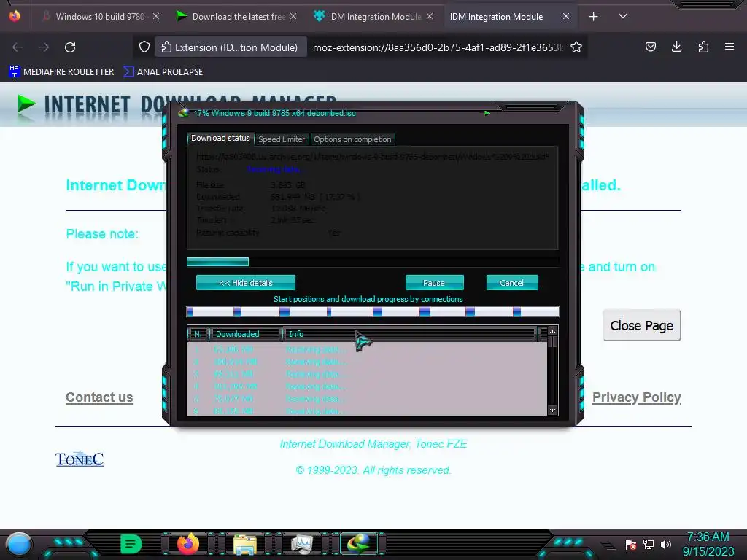Open the volume speaker tray icon
This screenshot has width=747, height=560.
(x=666, y=544)
